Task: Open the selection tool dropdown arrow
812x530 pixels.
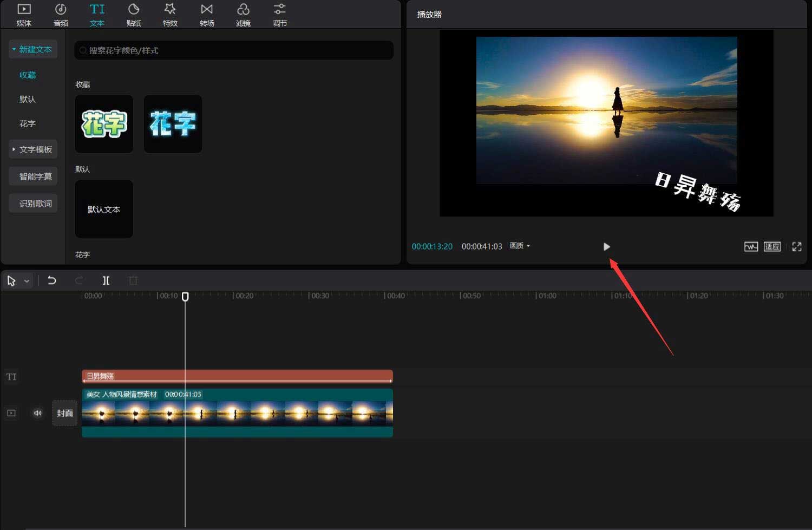Action: click(27, 281)
